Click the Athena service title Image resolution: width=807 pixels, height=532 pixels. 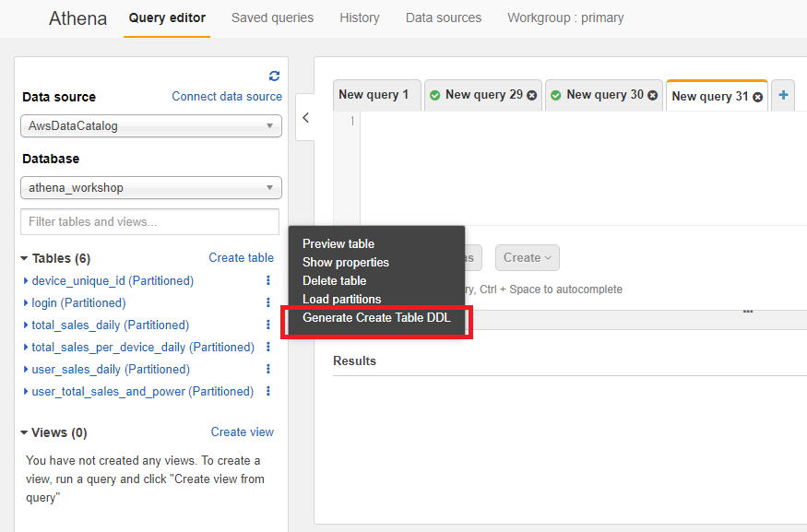tap(77, 18)
